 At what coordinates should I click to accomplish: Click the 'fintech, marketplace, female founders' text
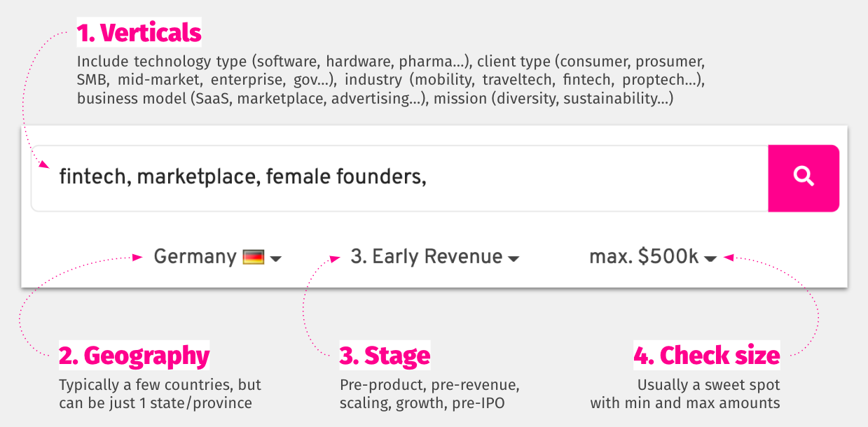point(242,176)
